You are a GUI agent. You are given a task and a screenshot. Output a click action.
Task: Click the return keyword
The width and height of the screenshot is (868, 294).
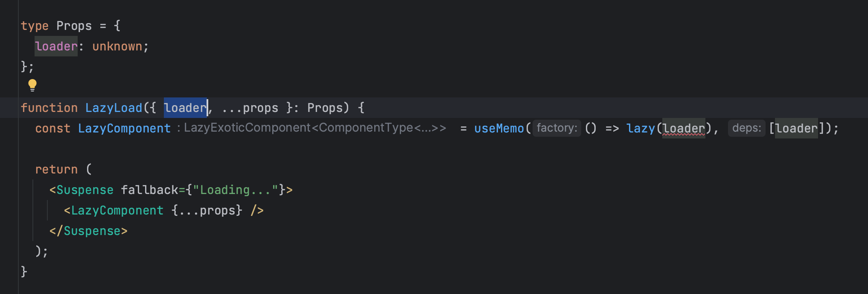click(x=56, y=169)
